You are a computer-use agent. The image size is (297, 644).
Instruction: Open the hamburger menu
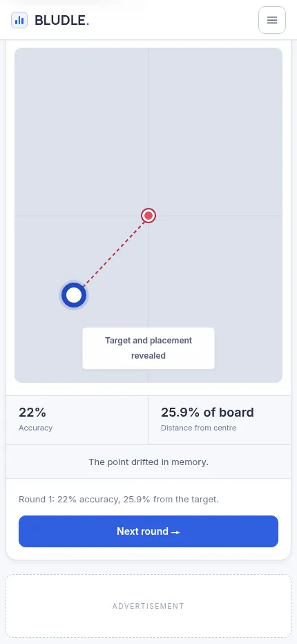coord(271,20)
